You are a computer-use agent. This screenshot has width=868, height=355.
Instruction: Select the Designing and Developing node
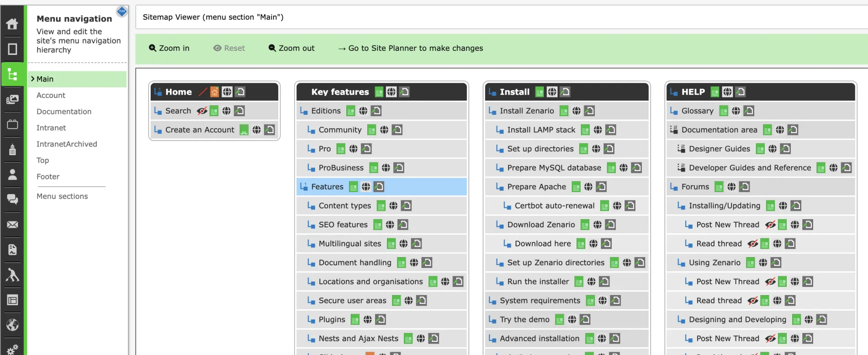(737, 319)
